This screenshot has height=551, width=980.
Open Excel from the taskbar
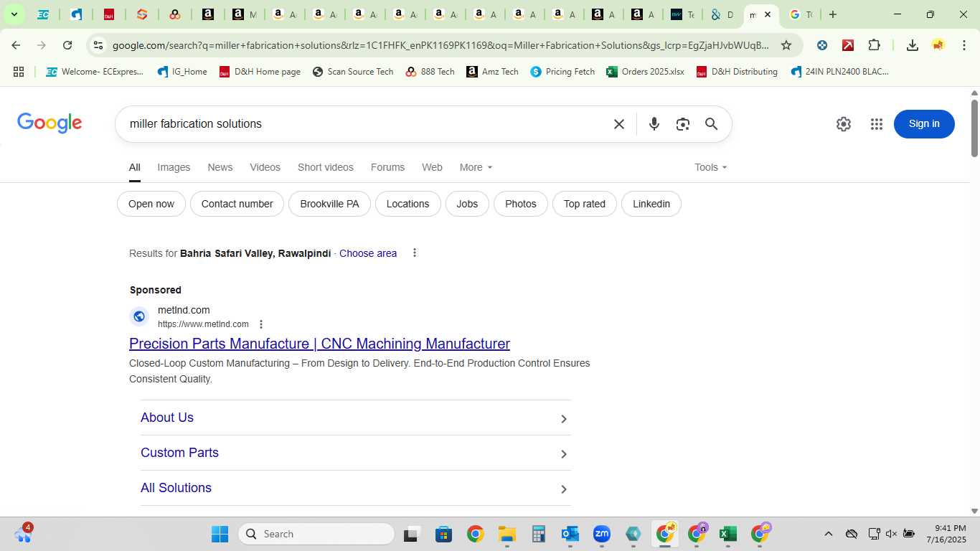tap(727, 534)
